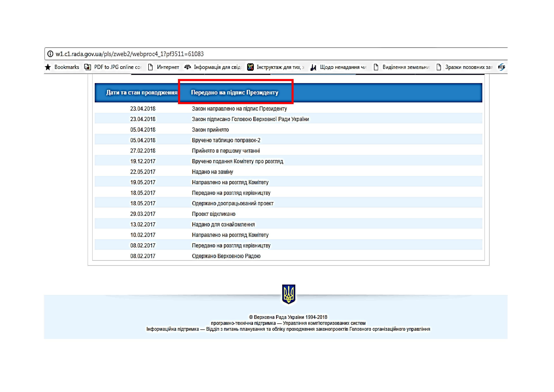Click the page icon beside Виділення земельни
Screen dimensions: 554x392
(376, 67)
